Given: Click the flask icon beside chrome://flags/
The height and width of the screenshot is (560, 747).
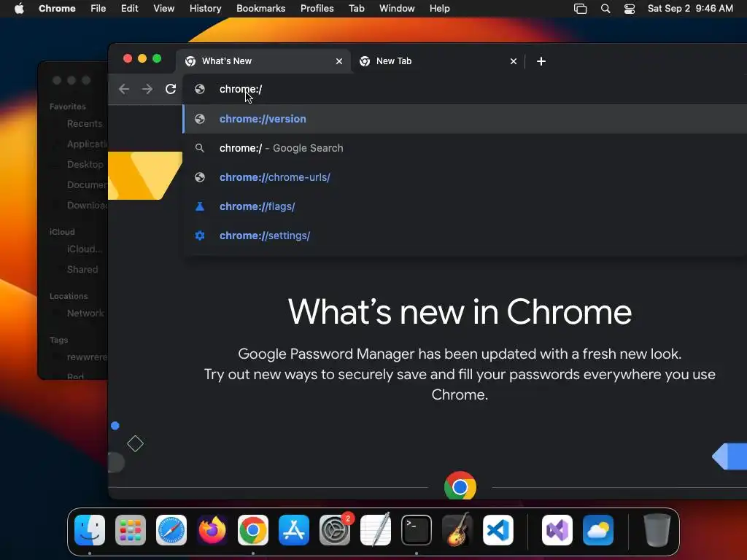Looking at the screenshot, I should (200, 206).
